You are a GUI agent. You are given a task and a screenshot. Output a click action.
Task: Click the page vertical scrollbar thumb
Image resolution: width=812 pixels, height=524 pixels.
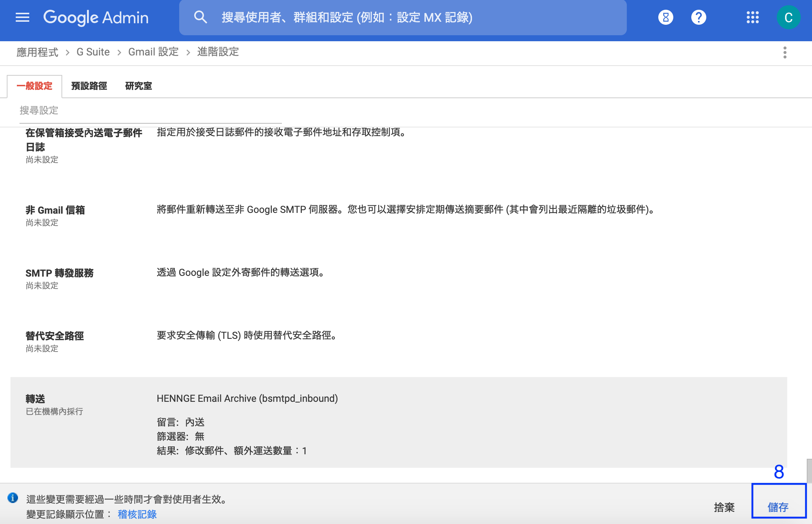coord(809,471)
